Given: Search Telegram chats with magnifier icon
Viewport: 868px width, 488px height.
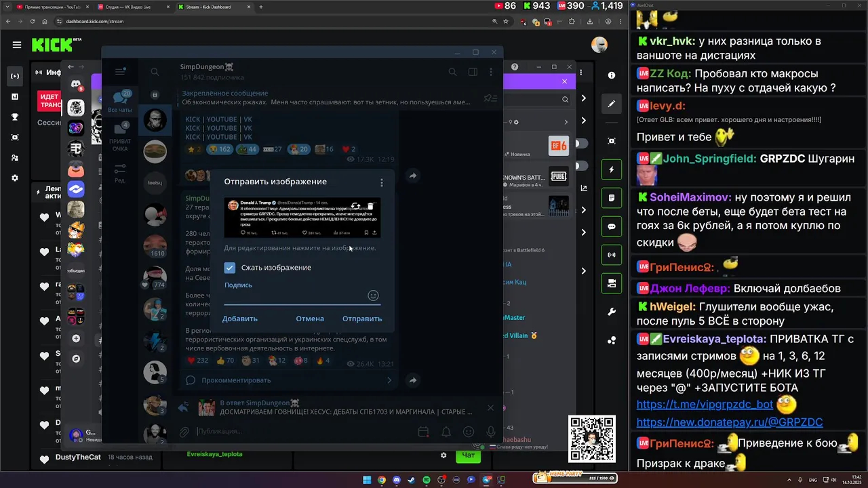Looking at the screenshot, I should 155,72.
